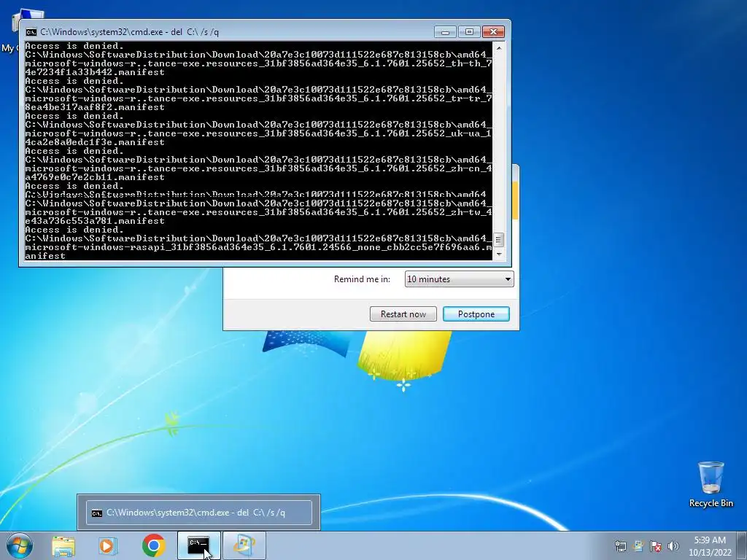Click the Restart now button
The width and height of the screenshot is (747, 560).
coord(403,314)
